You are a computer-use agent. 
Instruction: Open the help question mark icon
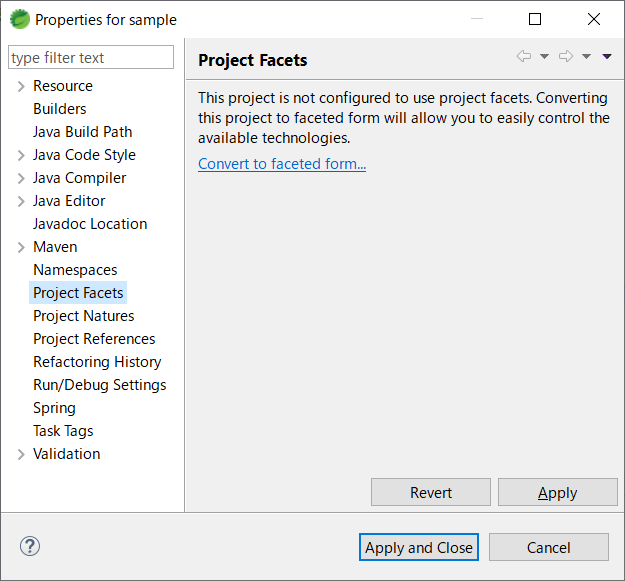pyautogui.click(x=30, y=546)
